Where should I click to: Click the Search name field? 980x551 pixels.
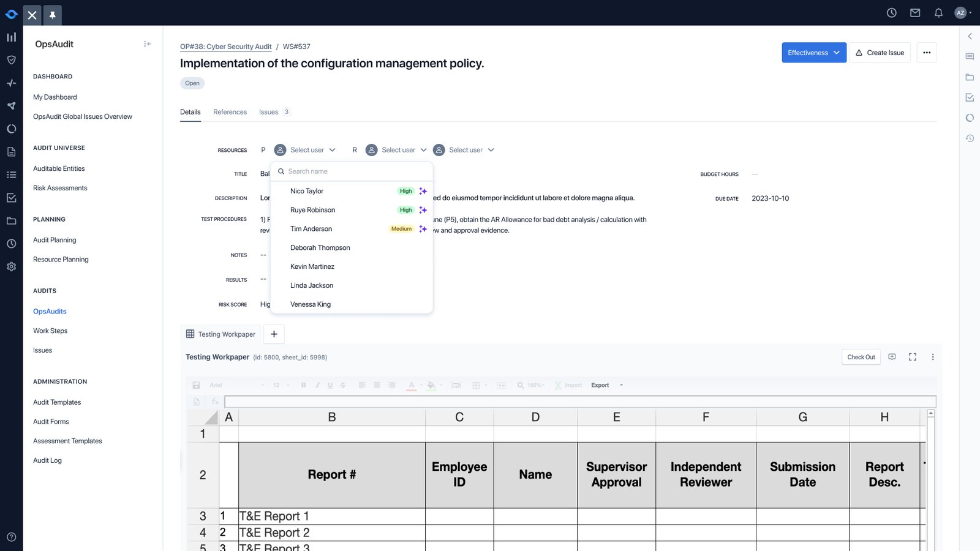pos(352,171)
